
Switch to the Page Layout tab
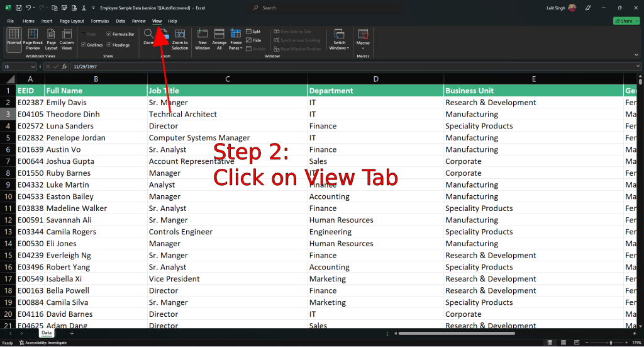[x=72, y=21]
